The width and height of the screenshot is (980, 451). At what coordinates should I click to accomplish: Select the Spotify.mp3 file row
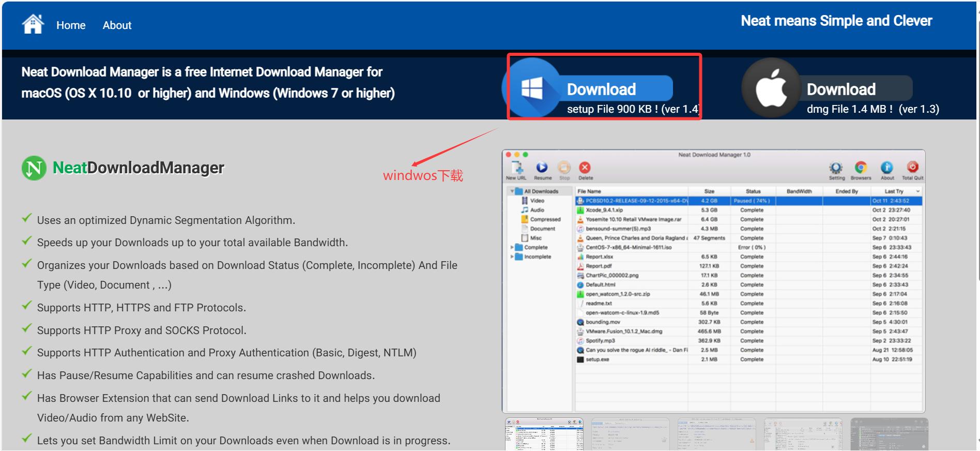tap(749, 340)
